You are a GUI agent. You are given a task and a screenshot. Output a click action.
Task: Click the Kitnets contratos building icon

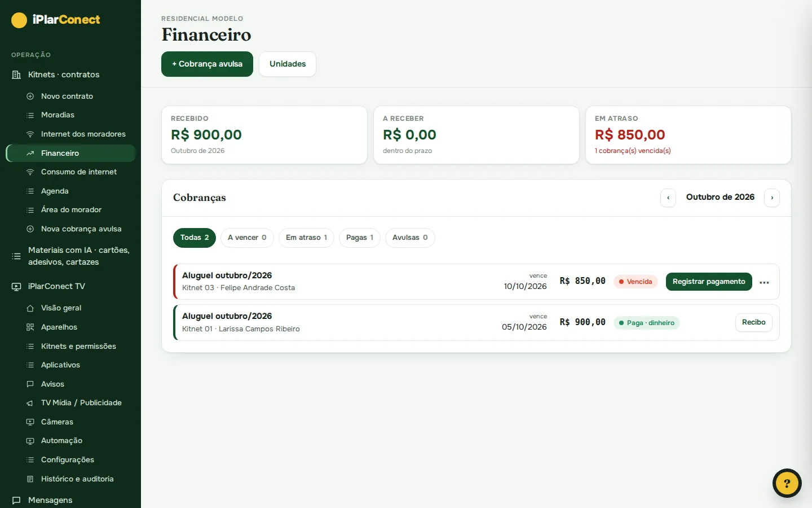coord(16,75)
